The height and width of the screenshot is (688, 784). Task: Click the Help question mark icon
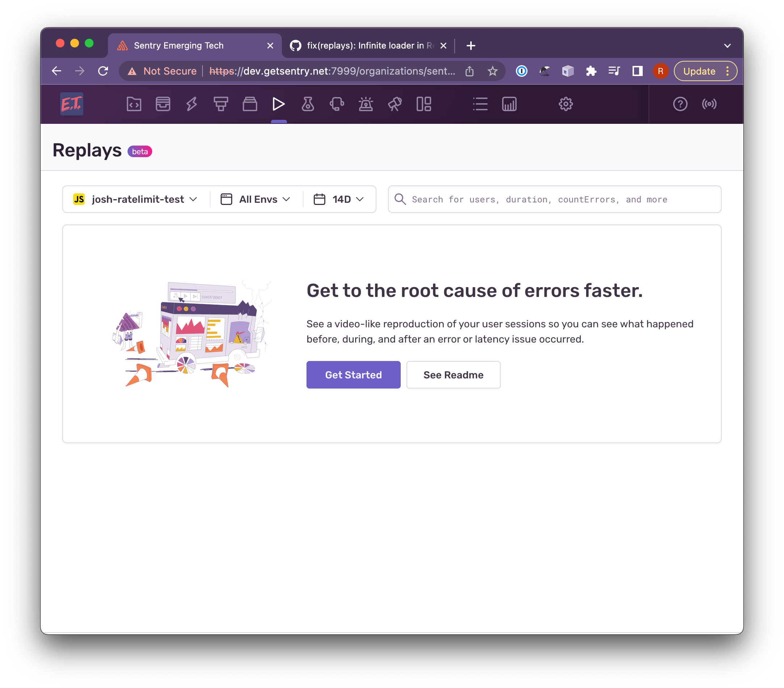[680, 104]
